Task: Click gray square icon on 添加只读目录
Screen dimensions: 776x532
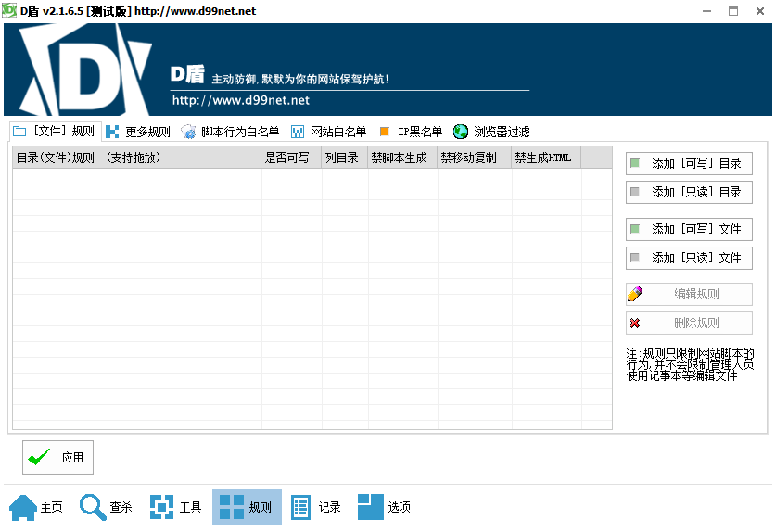Action: point(635,192)
